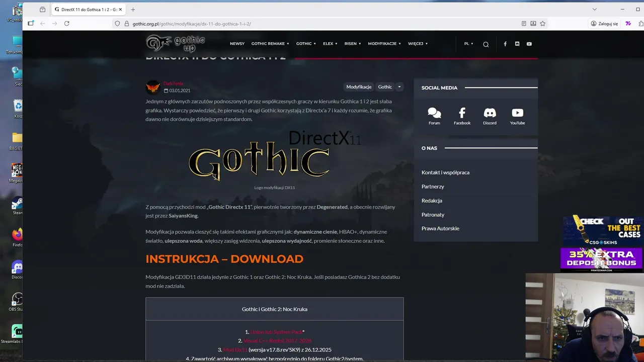This screenshot has width=644, height=362.
Task: Click the tracking protection shield icon
Action: click(117, 24)
